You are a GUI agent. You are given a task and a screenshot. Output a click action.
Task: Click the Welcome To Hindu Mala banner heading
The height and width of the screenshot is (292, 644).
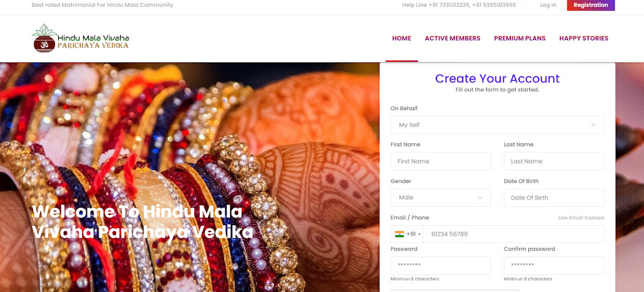143,222
